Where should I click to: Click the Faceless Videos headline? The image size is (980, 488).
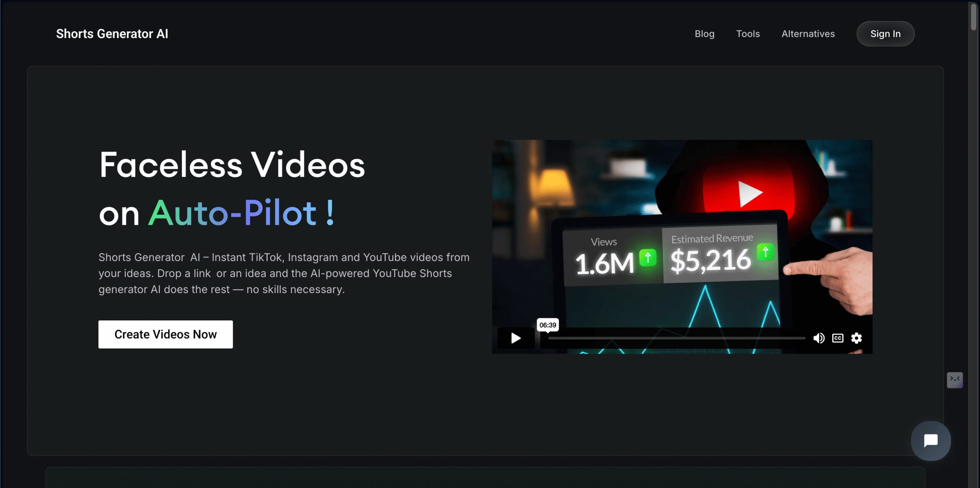(232, 165)
